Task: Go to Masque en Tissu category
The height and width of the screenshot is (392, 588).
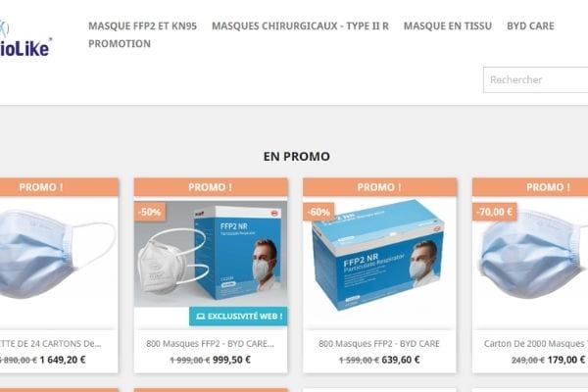Action: click(448, 25)
